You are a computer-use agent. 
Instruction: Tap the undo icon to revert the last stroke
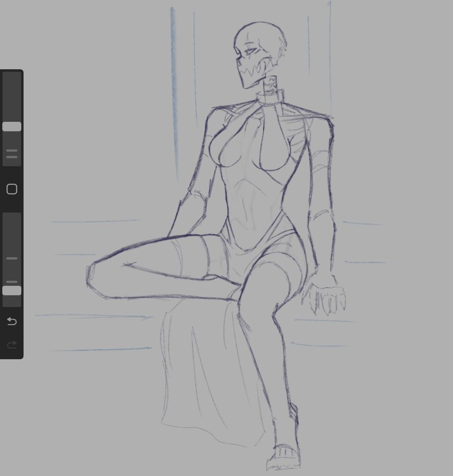(11, 321)
